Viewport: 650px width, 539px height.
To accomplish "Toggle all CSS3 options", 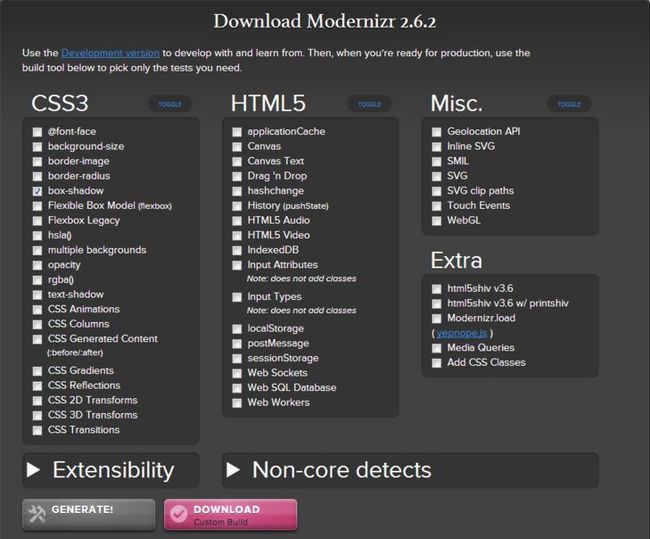I will click(x=170, y=104).
